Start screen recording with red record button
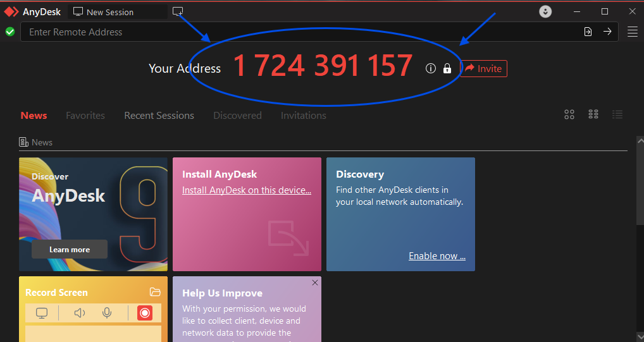This screenshot has width=644, height=342. pyautogui.click(x=145, y=313)
